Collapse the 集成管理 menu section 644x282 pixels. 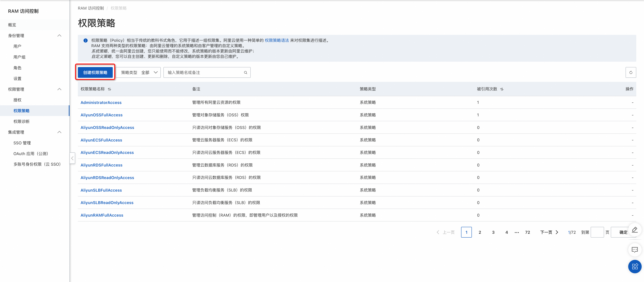[x=59, y=132]
